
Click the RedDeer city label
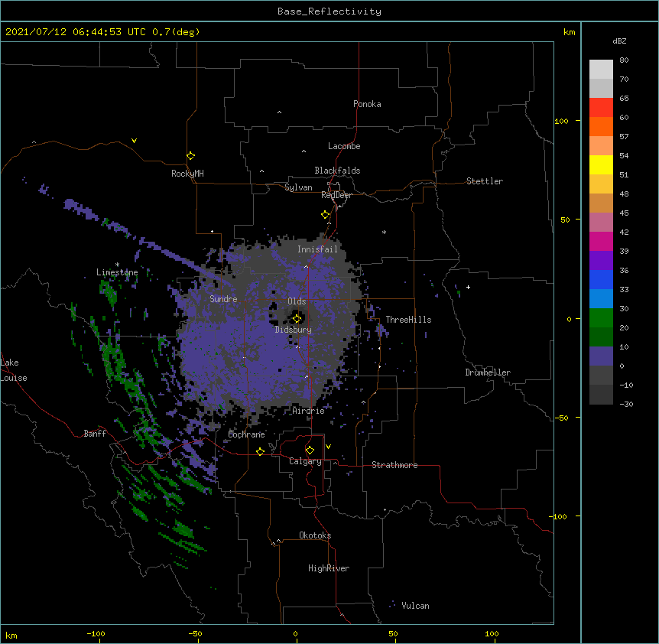(336, 195)
